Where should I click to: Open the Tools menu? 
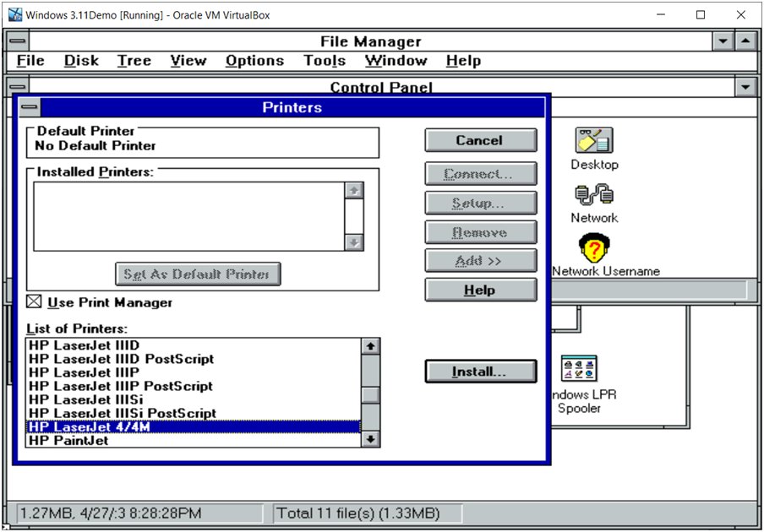[325, 60]
